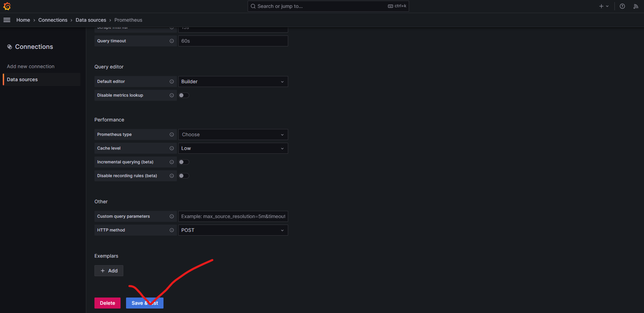Click info icon beside Query timeout
The width and height of the screenshot is (644, 313).
(x=172, y=41)
